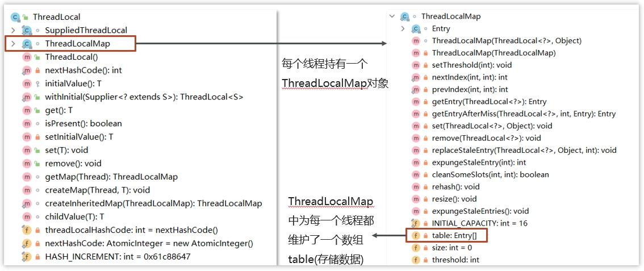Viewport: 644px width, 271px height.
Task: Select the withInitial(Supplier) method entry
Action: [x=144, y=97]
